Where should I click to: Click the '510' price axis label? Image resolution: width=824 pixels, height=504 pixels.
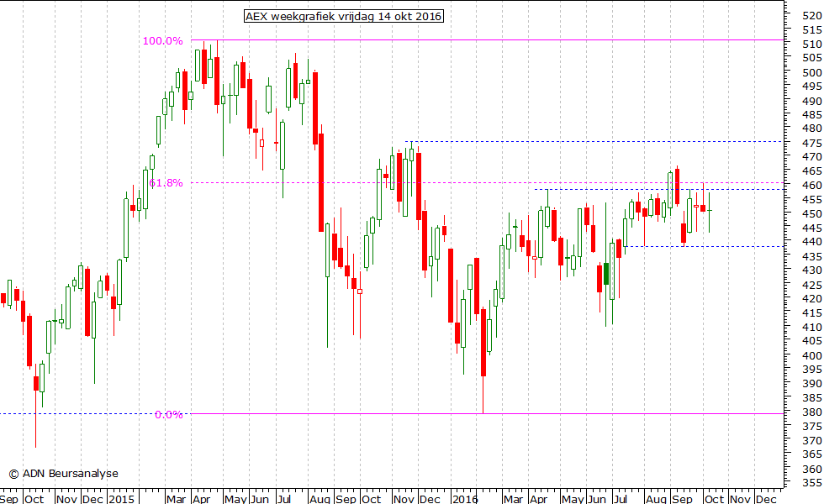coord(812,44)
